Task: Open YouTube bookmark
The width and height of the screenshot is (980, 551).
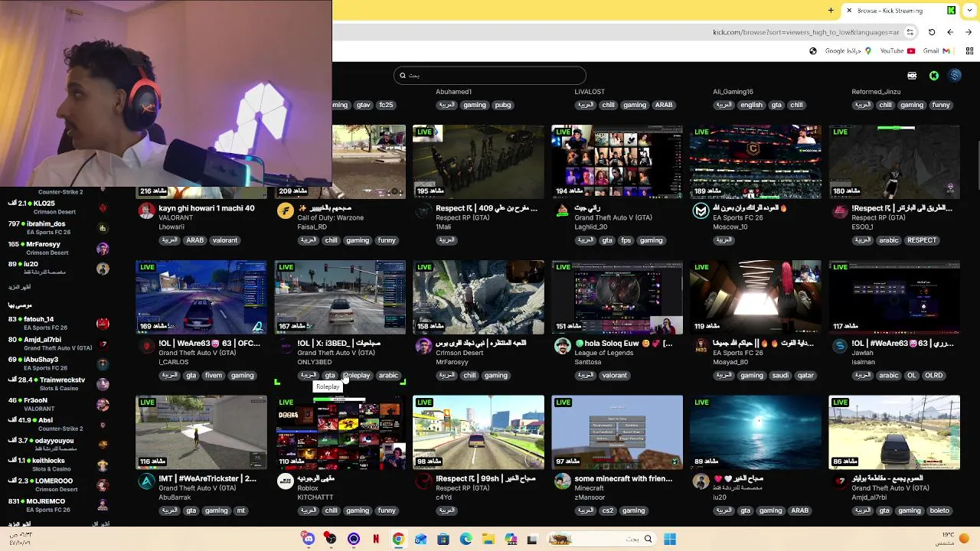Action: pos(897,51)
